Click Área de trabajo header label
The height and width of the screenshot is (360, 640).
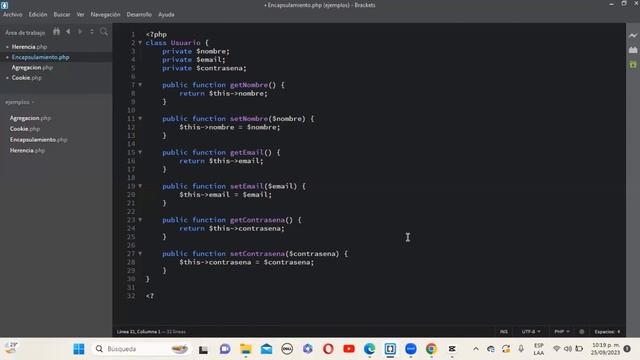coord(25,33)
